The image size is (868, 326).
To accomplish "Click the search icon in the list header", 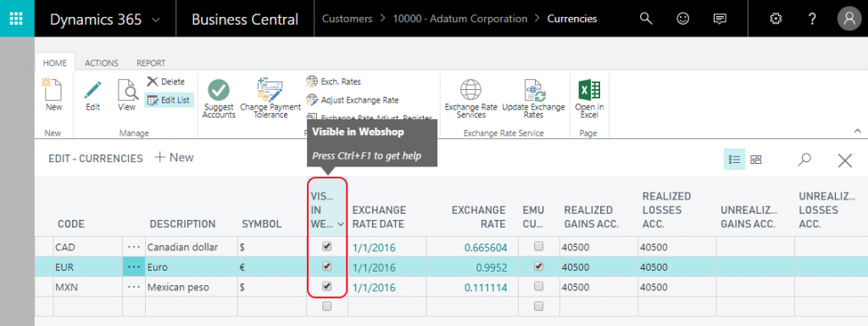I will pyautogui.click(x=804, y=160).
